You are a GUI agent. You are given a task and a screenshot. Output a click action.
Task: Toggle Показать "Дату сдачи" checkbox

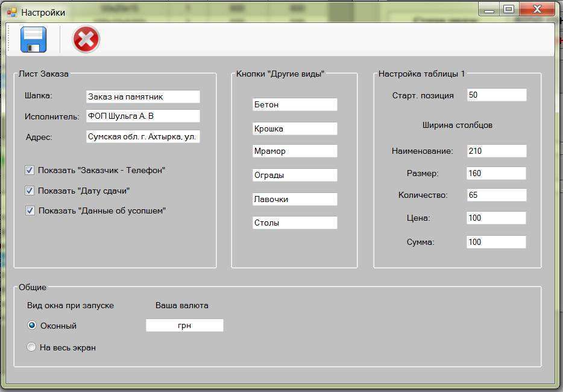[x=30, y=191]
